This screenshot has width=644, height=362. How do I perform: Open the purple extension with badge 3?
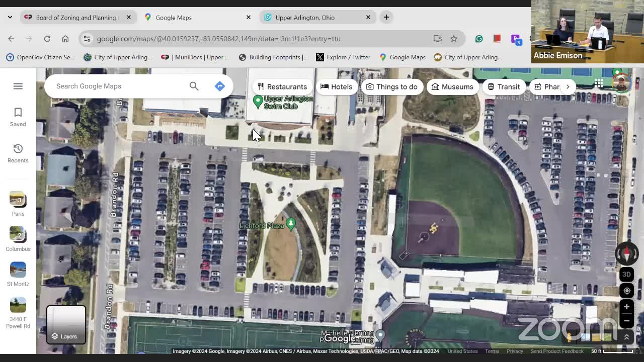coord(516,39)
